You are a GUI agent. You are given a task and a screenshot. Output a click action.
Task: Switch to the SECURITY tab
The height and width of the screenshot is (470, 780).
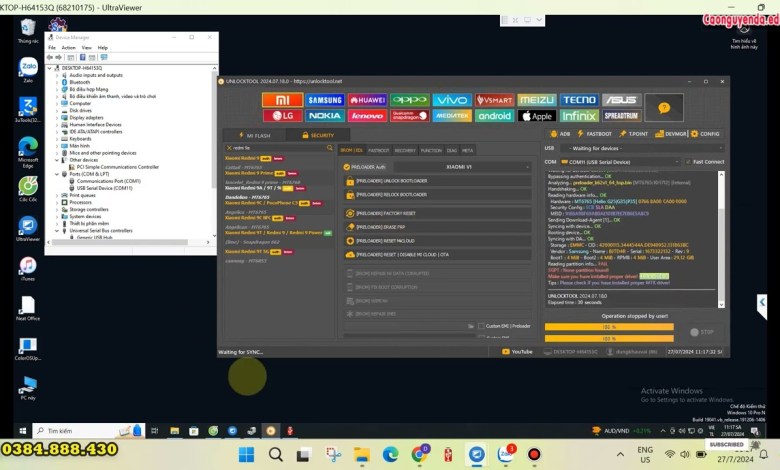coord(318,135)
